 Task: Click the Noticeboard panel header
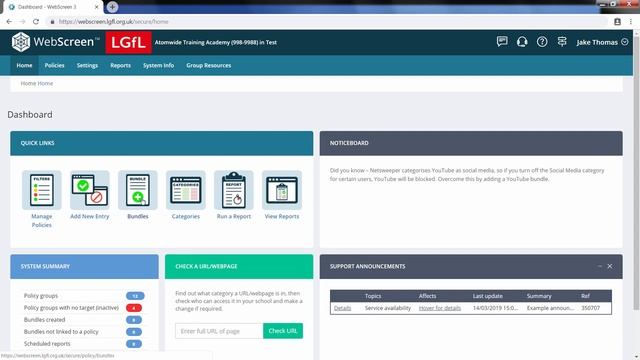pyautogui.click(x=471, y=143)
